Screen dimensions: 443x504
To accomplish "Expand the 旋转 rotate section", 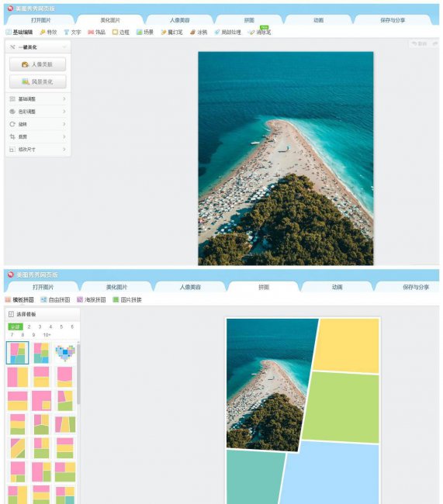I will 38,124.
